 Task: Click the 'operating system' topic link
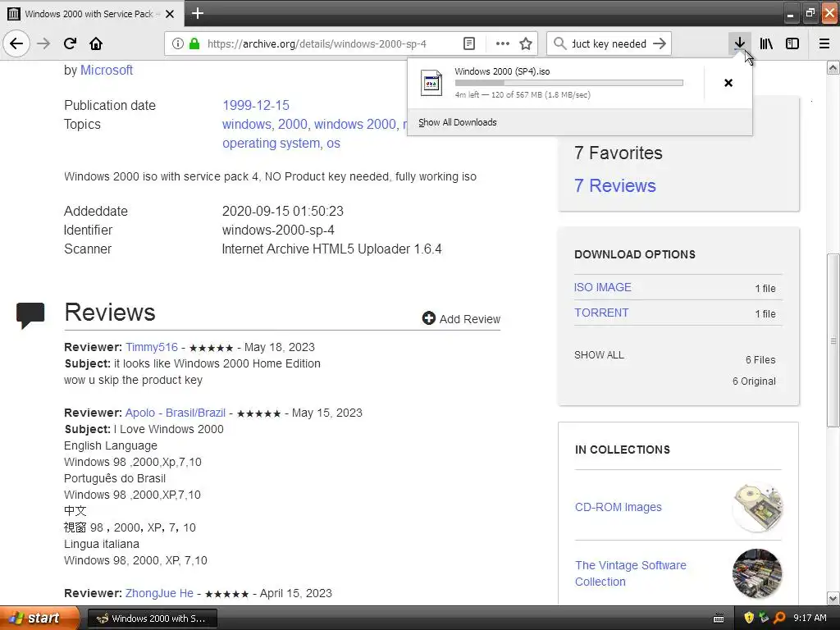click(x=271, y=144)
